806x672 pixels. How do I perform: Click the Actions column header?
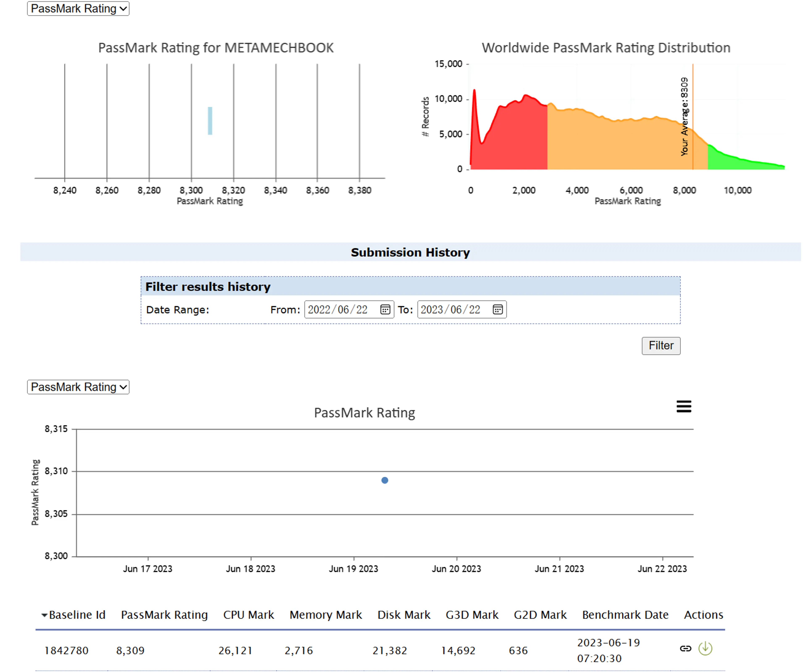[x=704, y=615]
